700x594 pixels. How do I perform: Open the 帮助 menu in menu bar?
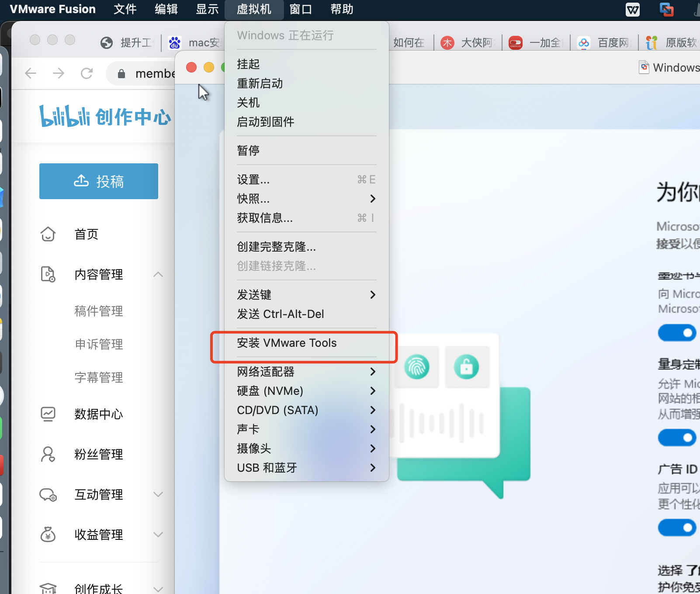click(342, 9)
